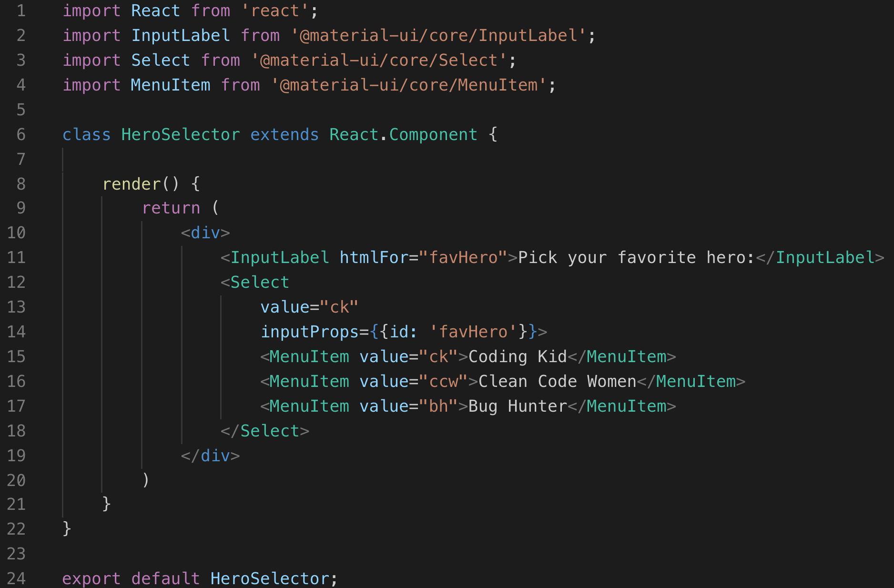Click '@material-ui/core/Select' import path
Image resolution: width=894 pixels, height=588 pixels.
pyautogui.click(x=379, y=60)
